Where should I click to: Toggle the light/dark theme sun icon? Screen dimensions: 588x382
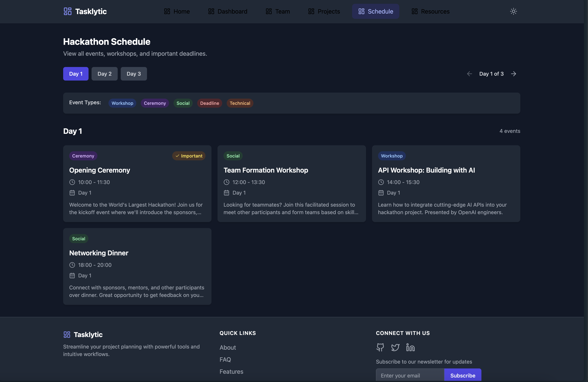click(x=513, y=11)
